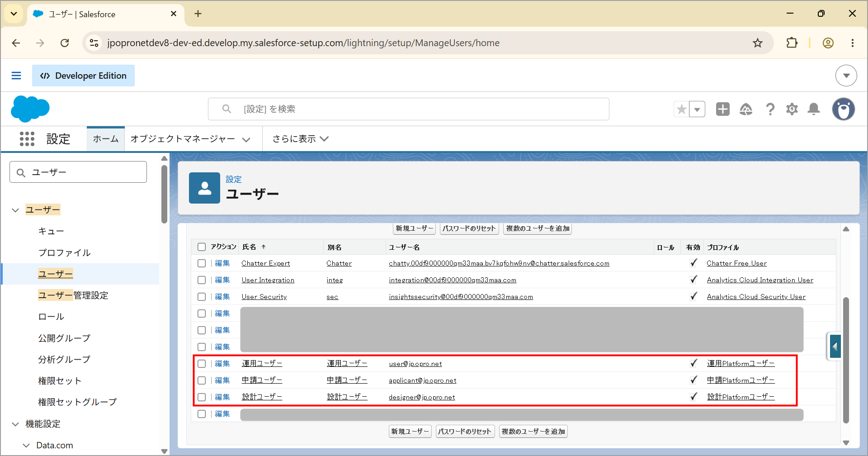Click the user icon beside ユーザー heading
Screen dimensions: 868x456
tap(204, 188)
